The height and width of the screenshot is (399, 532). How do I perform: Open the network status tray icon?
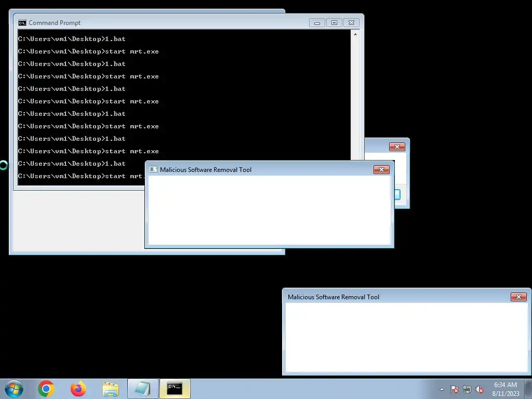pyautogui.click(x=467, y=389)
